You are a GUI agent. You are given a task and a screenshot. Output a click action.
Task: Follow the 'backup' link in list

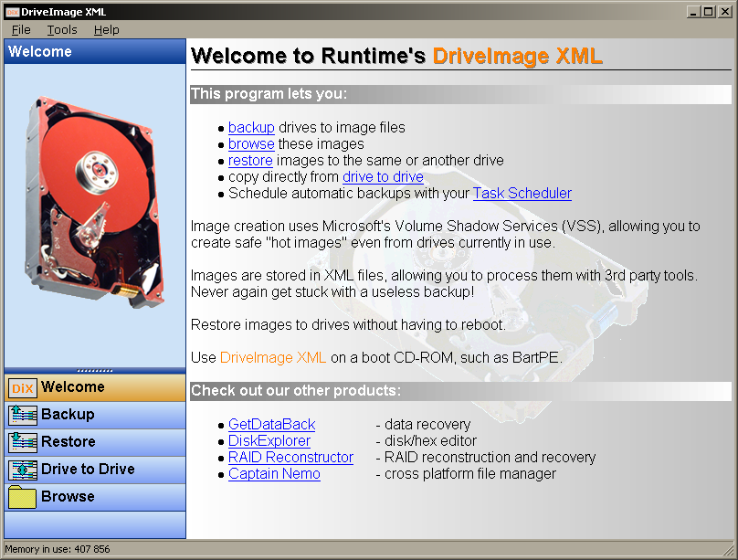coord(251,128)
